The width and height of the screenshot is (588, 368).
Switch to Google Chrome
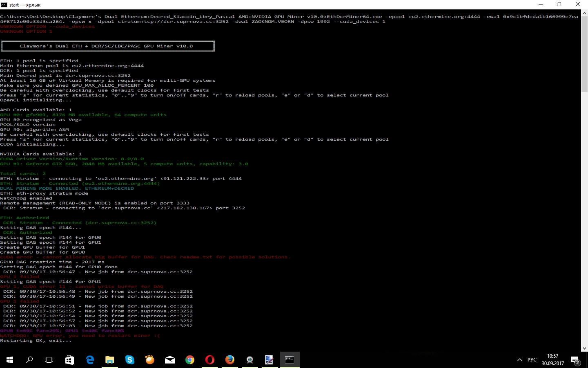pyautogui.click(x=190, y=360)
